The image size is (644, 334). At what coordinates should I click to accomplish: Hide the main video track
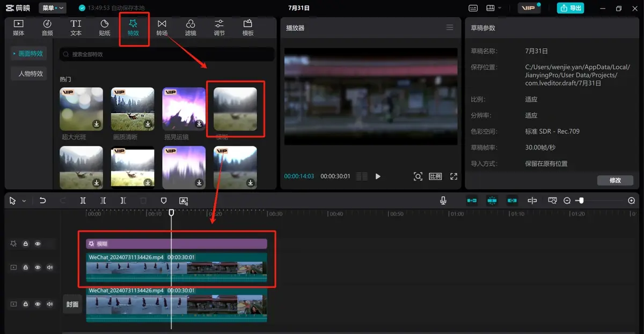(x=38, y=304)
